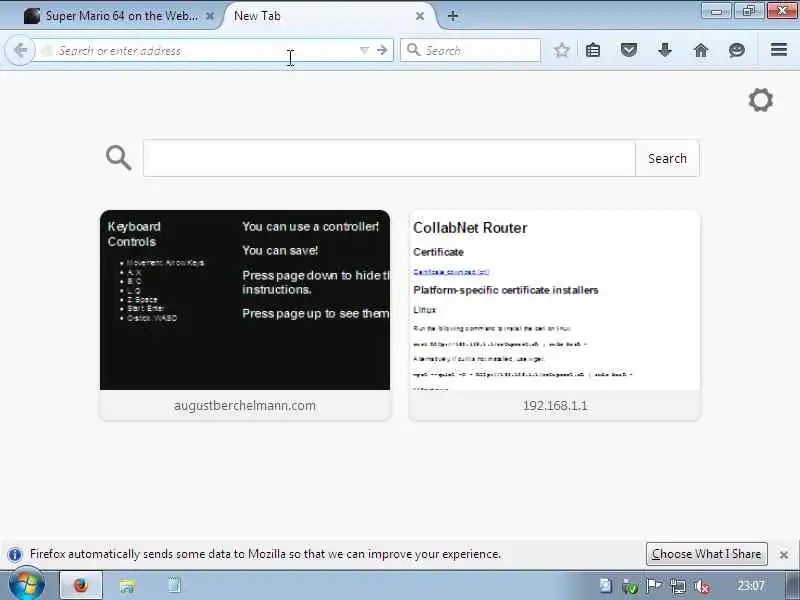Click the taskbar clock showing 23:07
This screenshot has width=800, height=600.
[x=751, y=585]
